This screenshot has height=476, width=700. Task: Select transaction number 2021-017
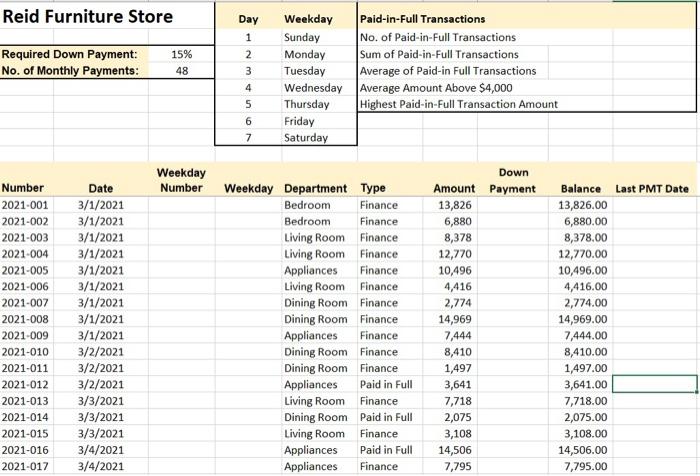[25, 466]
